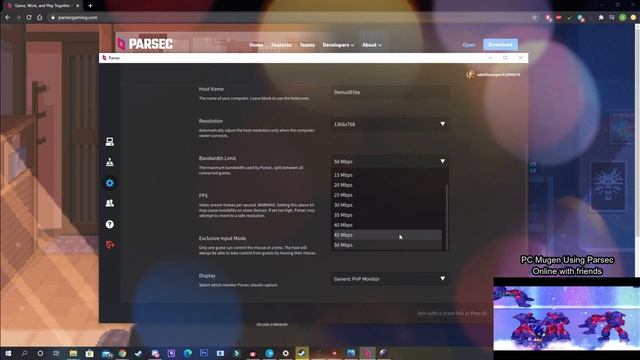The width and height of the screenshot is (640, 360).
Task: Choose 50 Mbps at bottom of list
Action: 387,245
